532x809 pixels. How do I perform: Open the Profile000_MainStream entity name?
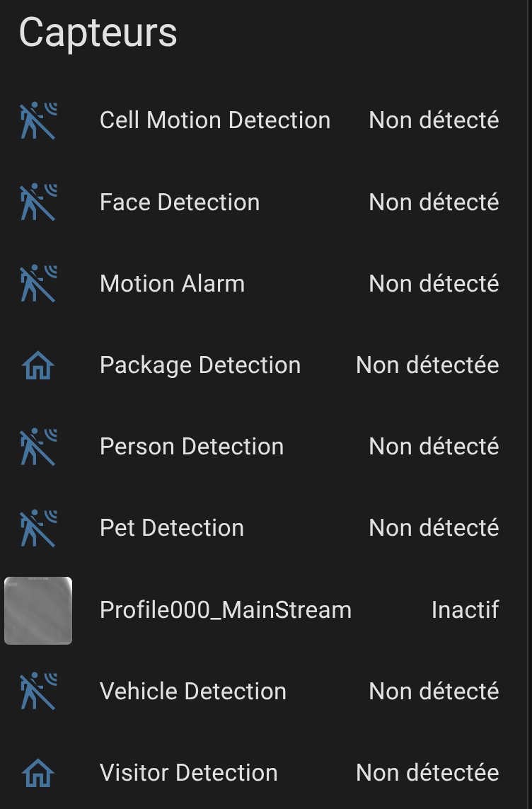click(x=226, y=610)
